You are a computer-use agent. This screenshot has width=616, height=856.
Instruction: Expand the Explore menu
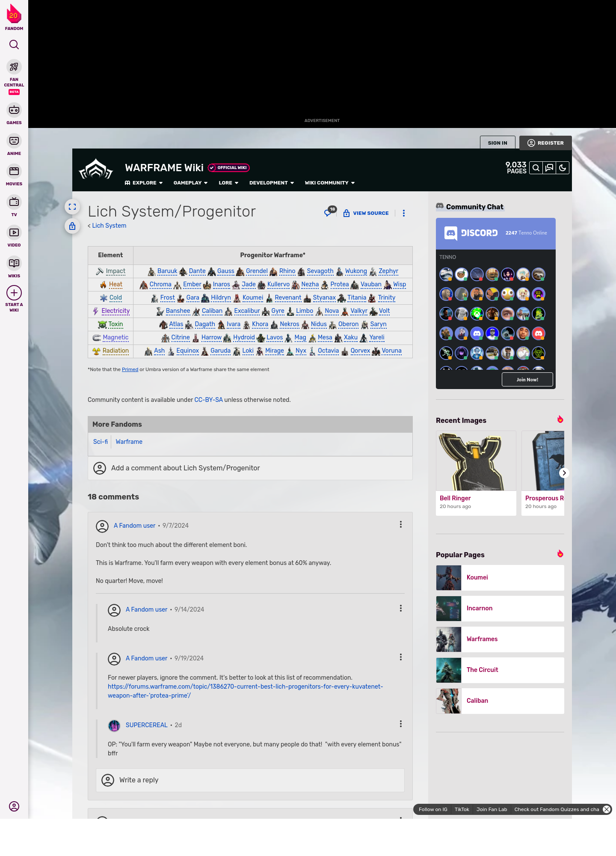click(144, 183)
